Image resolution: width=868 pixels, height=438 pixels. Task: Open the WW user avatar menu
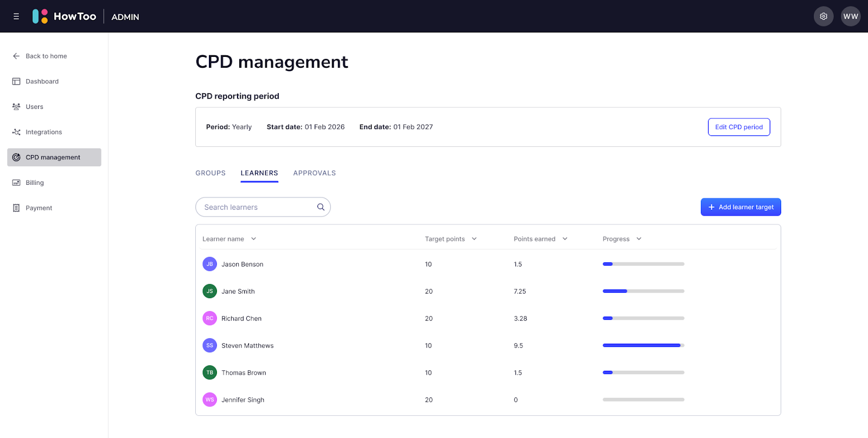(x=850, y=16)
